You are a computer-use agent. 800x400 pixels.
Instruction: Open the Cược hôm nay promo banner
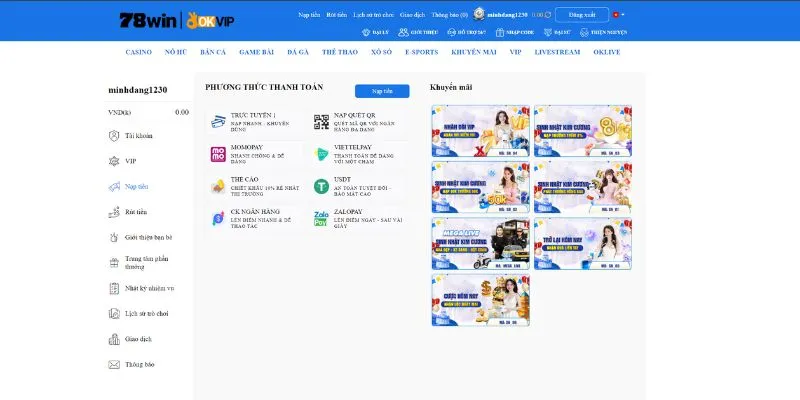pyautogui.click(x=481, y=300)
